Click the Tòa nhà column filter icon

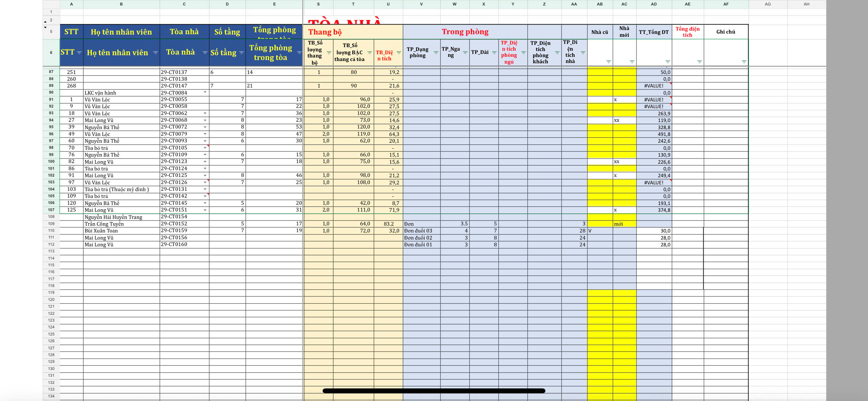(204, 53)
